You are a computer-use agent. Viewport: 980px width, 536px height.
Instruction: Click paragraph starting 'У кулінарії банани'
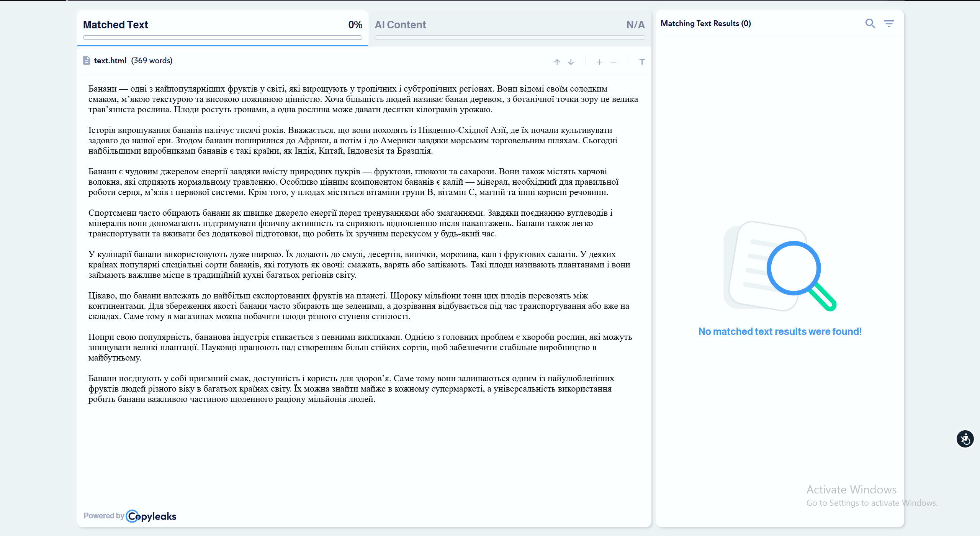[359, 265]
